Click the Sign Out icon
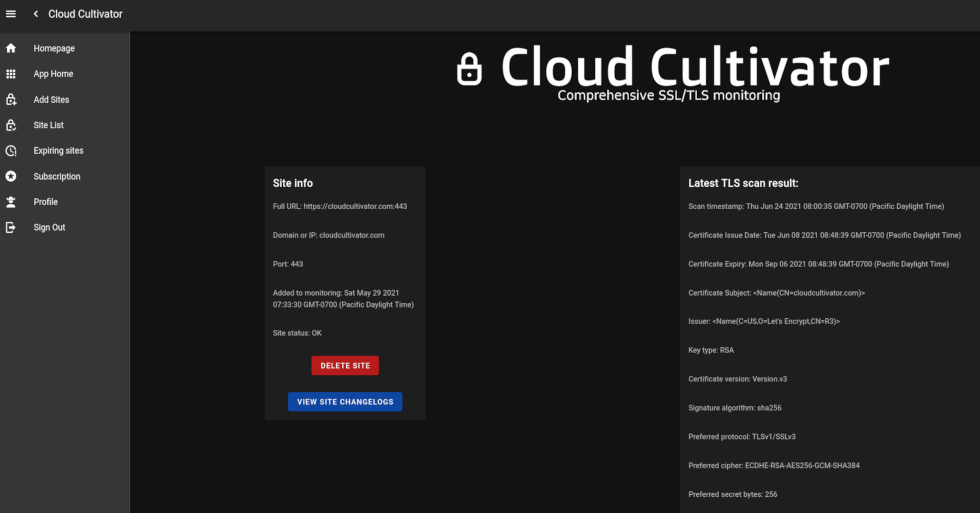Screen dimensions: 980x513 tap(11, 227)
